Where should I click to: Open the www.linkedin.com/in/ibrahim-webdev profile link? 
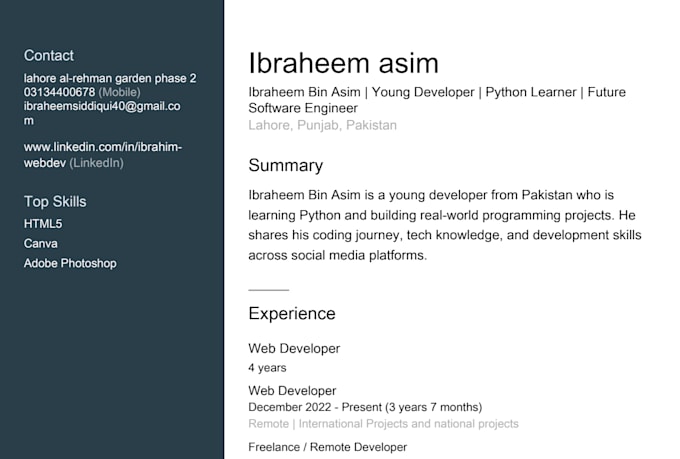coord(103,155)
